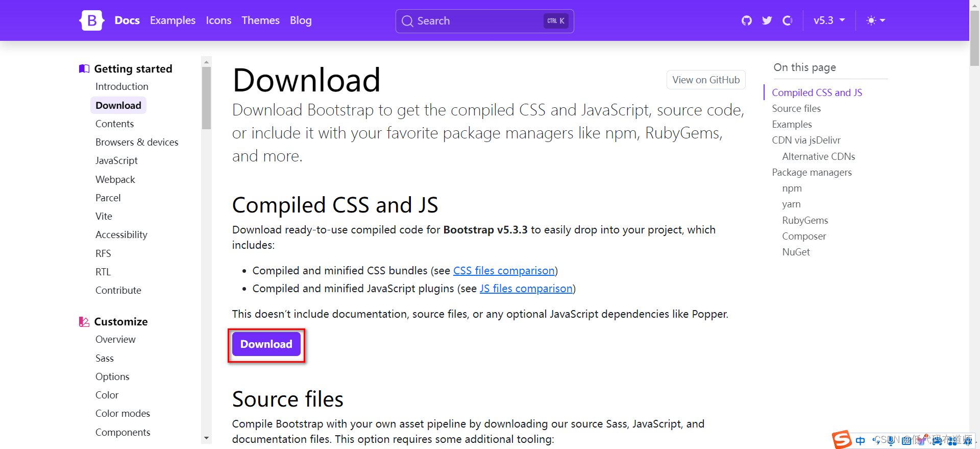
Task: Click the View on GitHub button
Action: pyautogui.click(x=706, y=80)
